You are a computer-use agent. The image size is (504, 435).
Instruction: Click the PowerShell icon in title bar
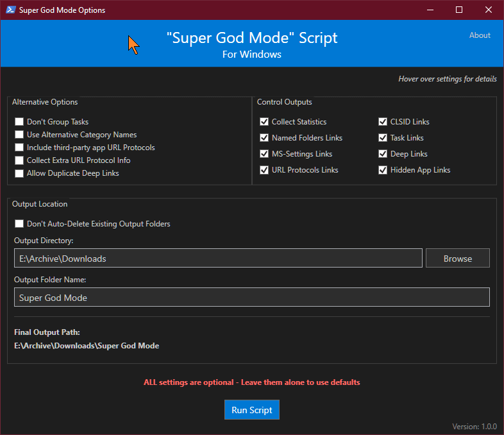click(11, 10)
